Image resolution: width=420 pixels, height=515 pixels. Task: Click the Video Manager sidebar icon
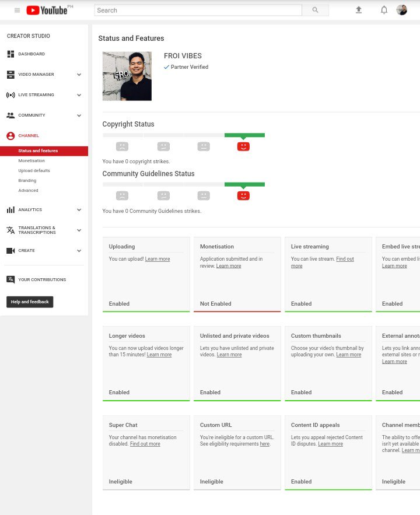coord(10,75)
